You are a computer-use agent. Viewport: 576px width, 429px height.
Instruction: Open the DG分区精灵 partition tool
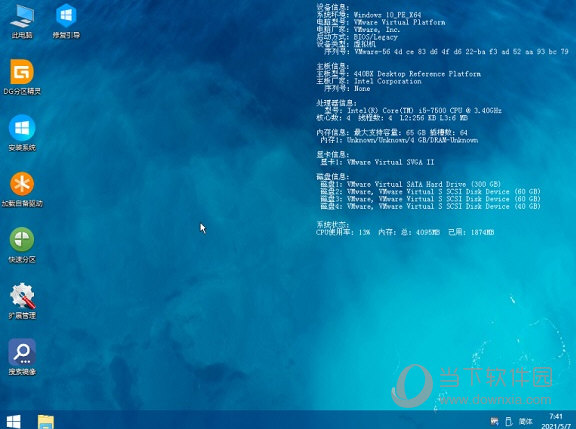tap(22, 77)
